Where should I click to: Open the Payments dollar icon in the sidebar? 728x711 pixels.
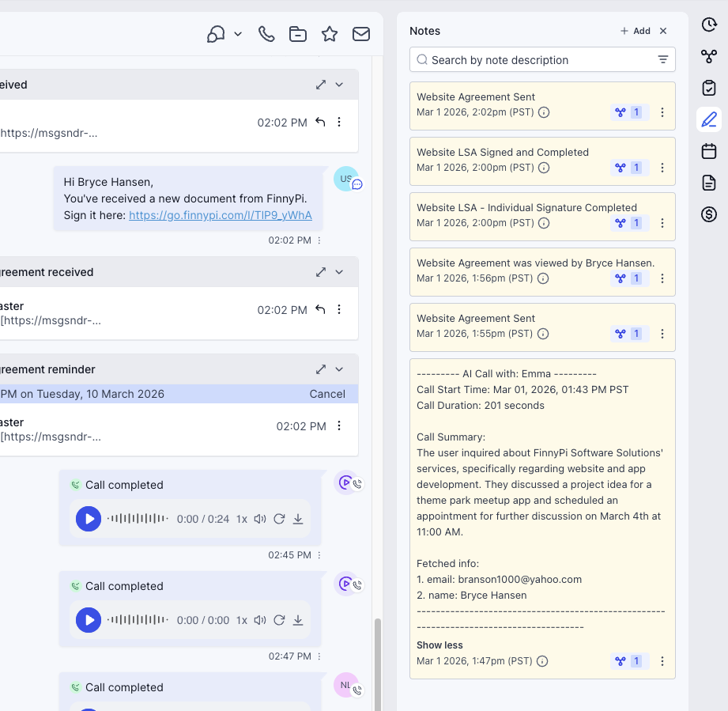709,214
